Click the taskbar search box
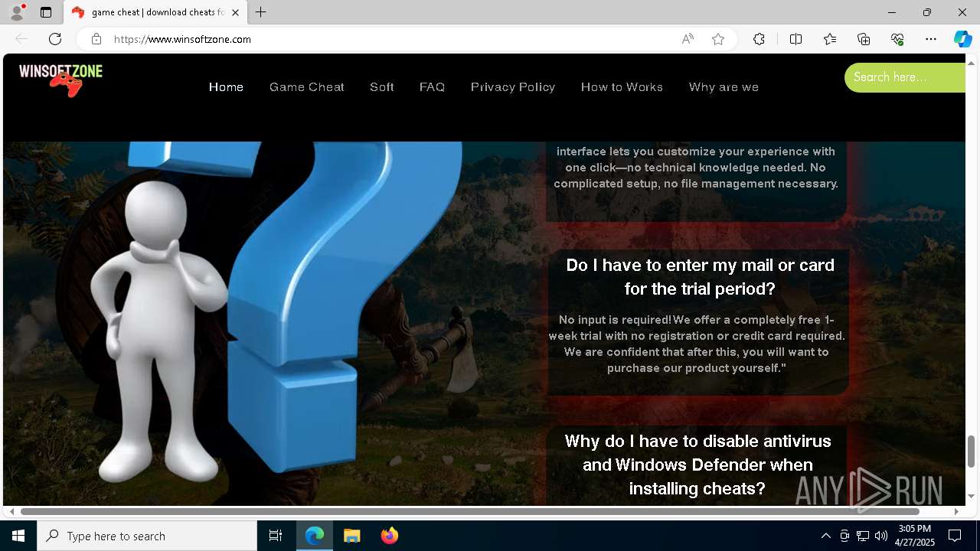The height and width of the screenshot is (551, 980). tap(147, 536)
